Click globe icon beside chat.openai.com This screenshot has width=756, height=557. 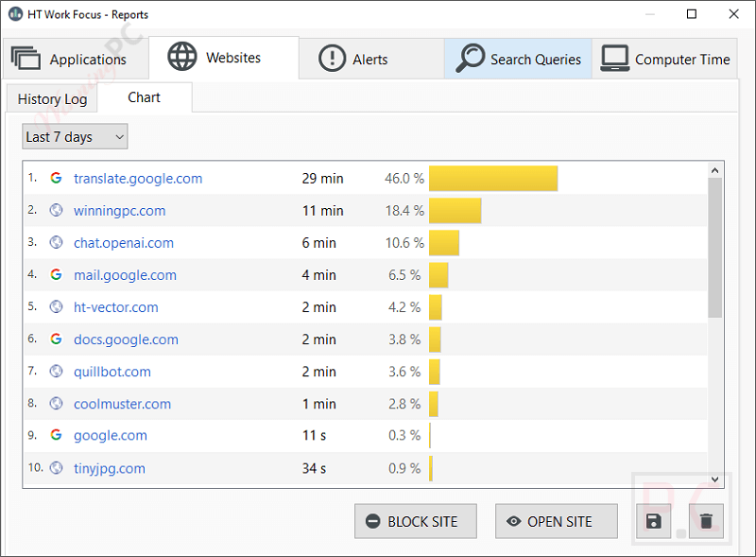coord(56,242)
